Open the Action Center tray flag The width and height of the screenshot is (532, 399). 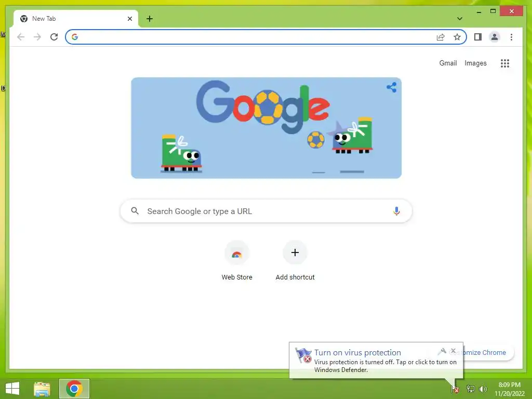(x=455, y=389)
